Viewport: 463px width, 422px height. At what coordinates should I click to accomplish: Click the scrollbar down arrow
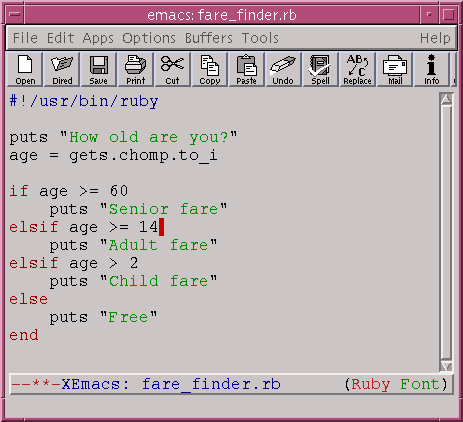446,366
